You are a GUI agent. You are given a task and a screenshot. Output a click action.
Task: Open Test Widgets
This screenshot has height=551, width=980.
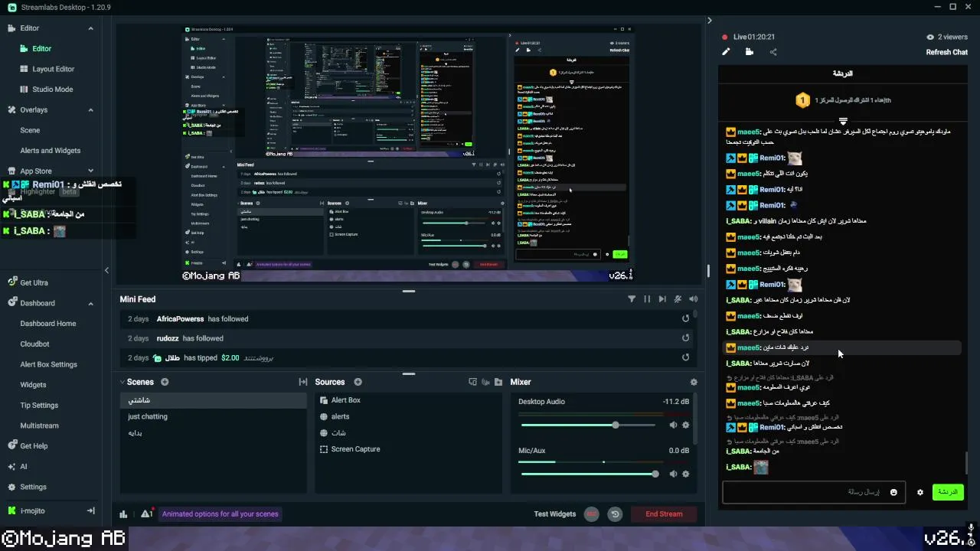[x=554, y=514]
